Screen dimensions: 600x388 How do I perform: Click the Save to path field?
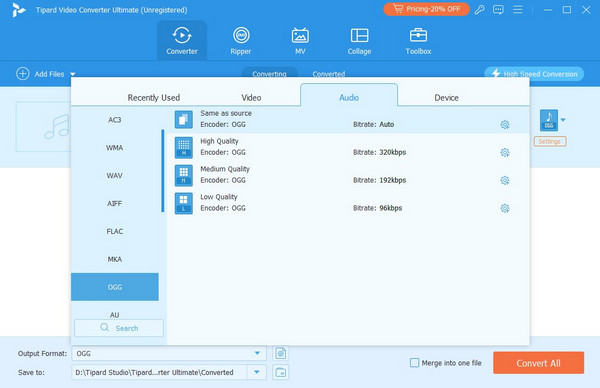[x=159, y=372]
